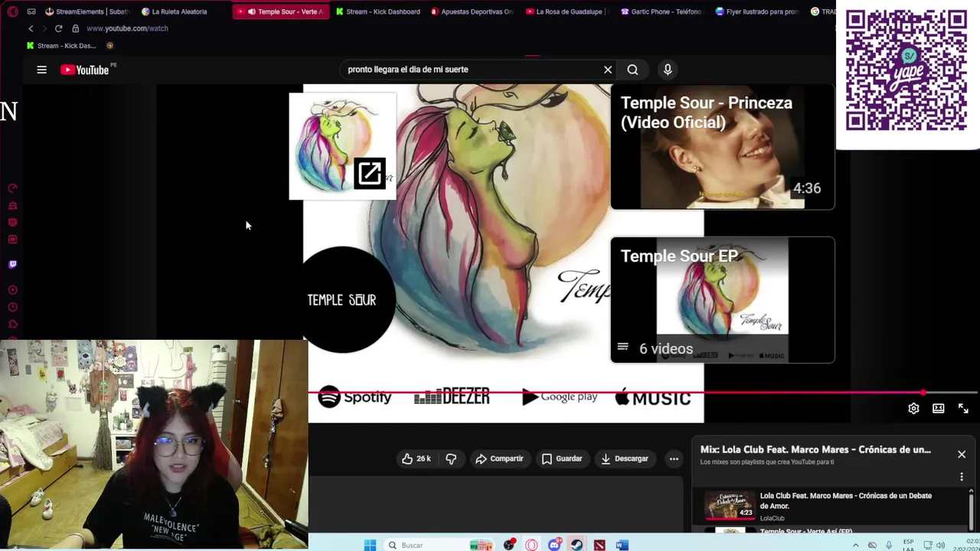Open the Mix playlist options menu
The height and width of the screenshot is (551, 980).
(962, 477)
